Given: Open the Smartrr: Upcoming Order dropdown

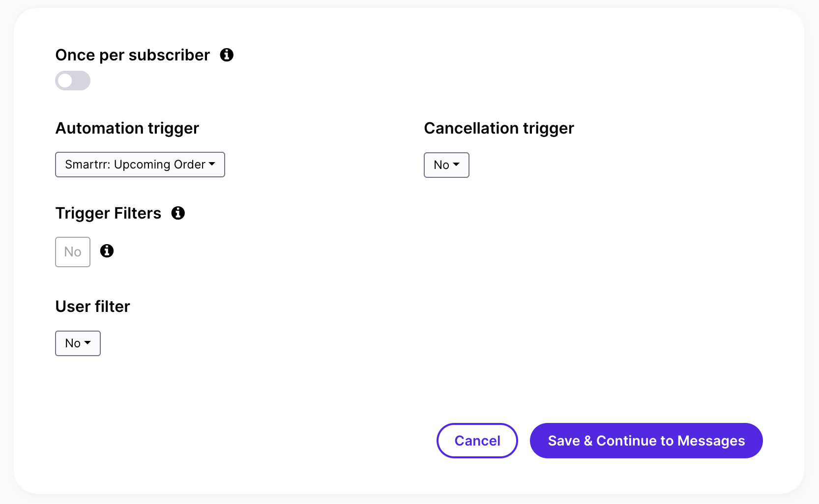Looking at the screenshot, I should pos(140,165).
